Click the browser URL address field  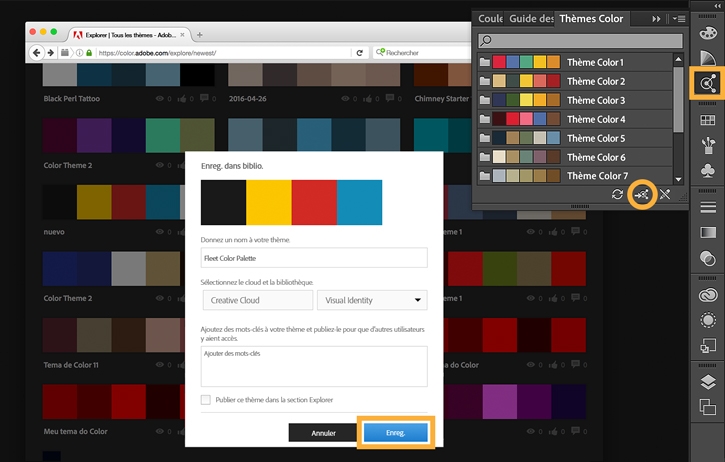click(224, 53)
